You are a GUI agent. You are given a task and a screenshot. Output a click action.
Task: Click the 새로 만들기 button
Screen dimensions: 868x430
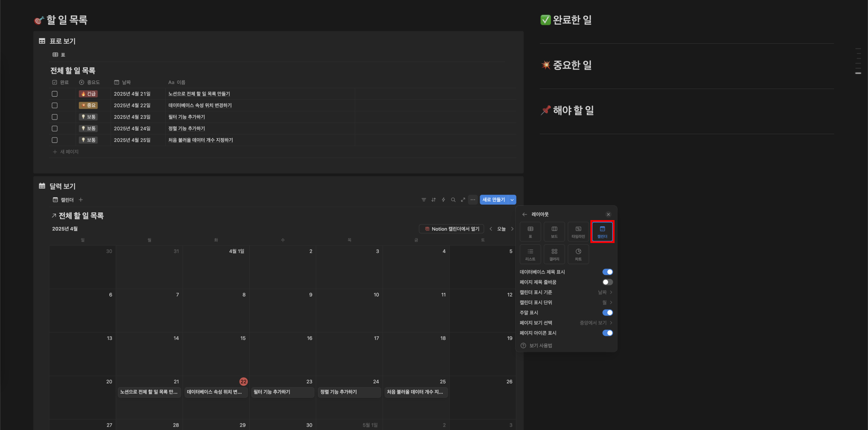pos(494,200)
